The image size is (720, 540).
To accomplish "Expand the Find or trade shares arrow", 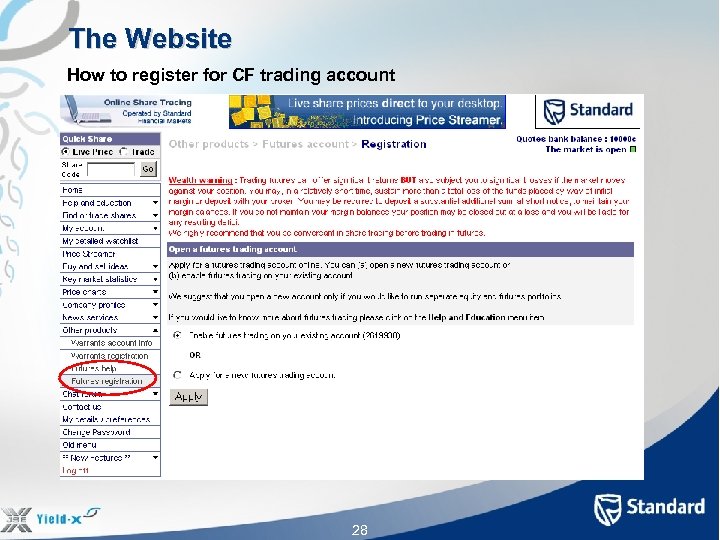I will point(155,215).
